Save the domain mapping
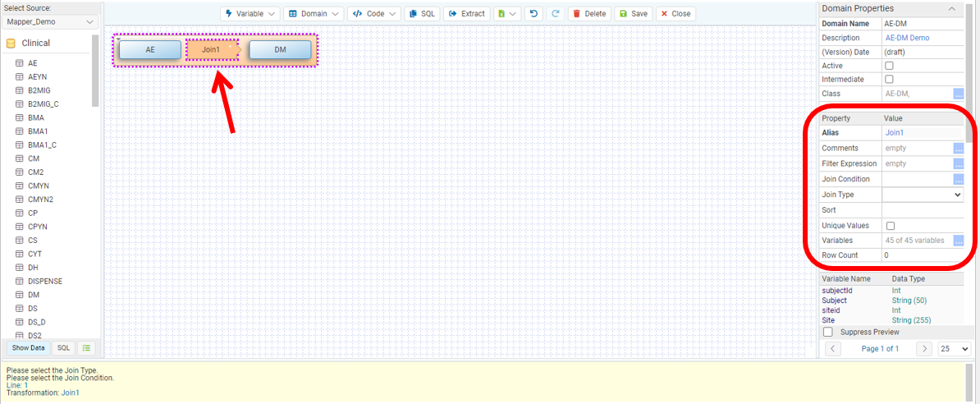980x404 pixels. click(633, 14)
